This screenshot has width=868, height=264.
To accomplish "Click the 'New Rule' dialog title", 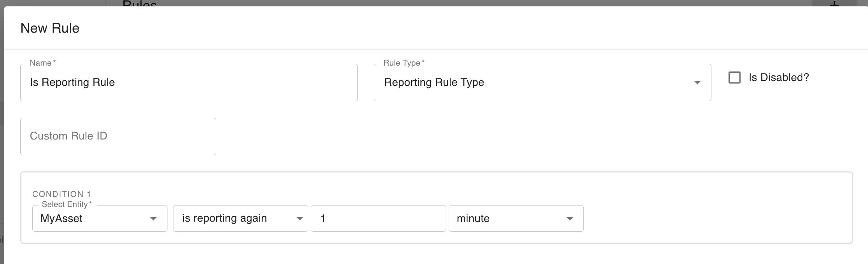I will click(50, 28).
